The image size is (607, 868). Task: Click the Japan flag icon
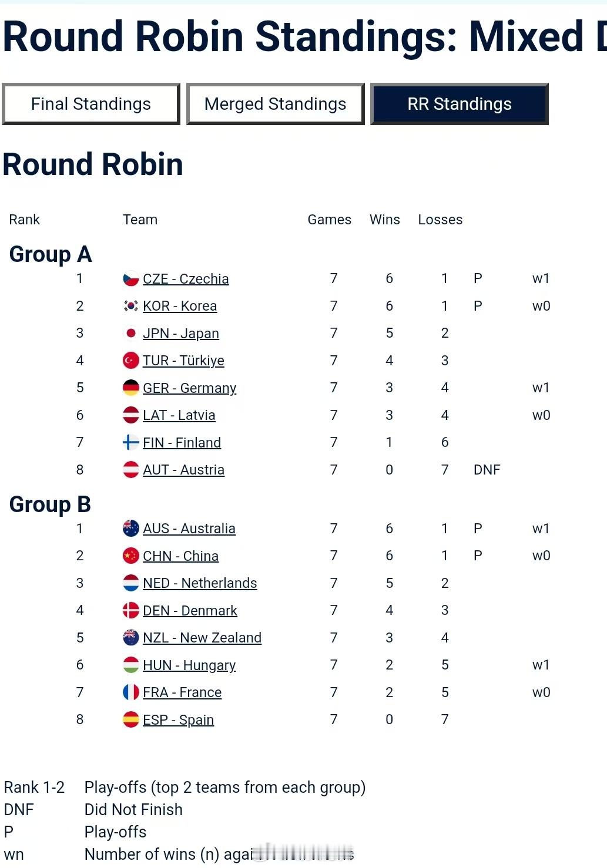coord(130,334)
